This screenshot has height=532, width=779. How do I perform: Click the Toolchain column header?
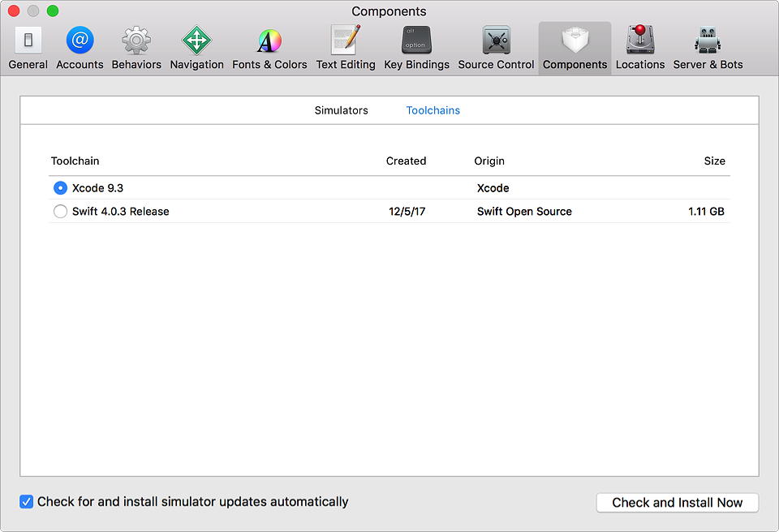tap(75, 161)
